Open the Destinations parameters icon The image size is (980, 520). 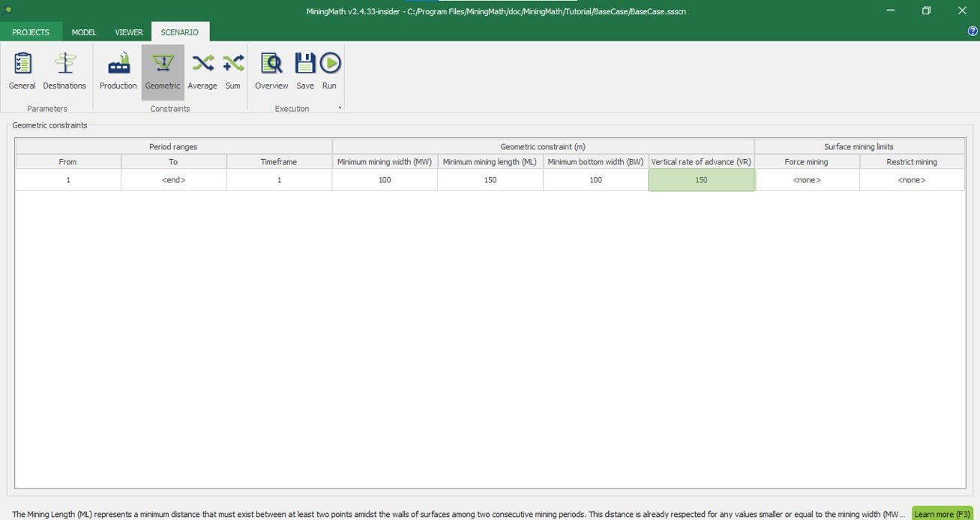64,71
